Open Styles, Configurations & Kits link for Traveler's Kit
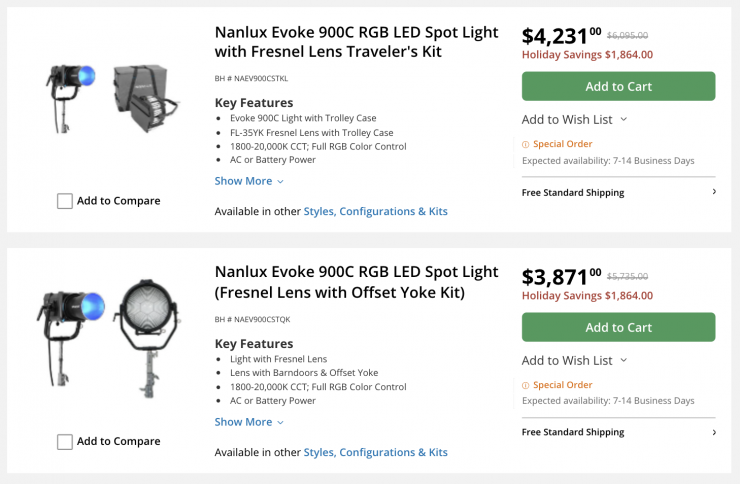The height and width of the screenshot is (484, 740). point(375,211)
